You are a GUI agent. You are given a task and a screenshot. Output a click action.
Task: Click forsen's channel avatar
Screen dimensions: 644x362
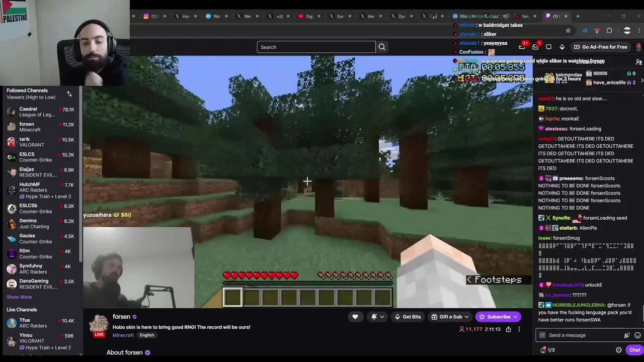click(x=99, y=325)
